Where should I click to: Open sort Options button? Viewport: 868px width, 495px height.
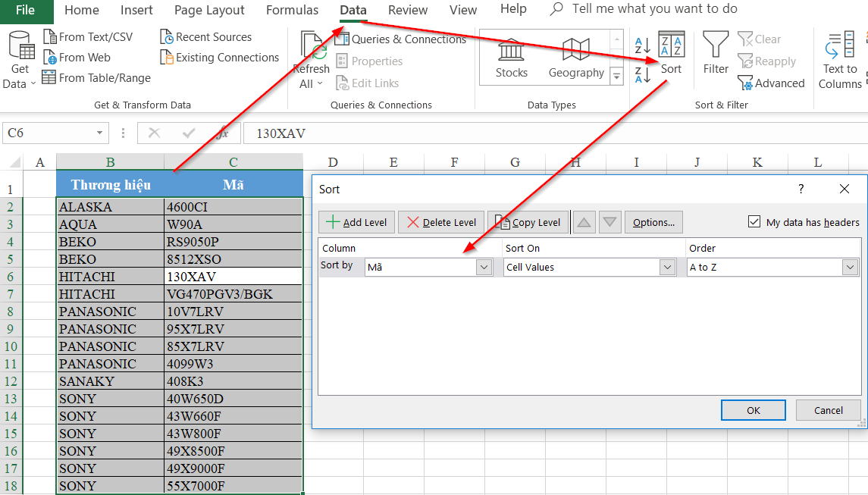(653, 222)
